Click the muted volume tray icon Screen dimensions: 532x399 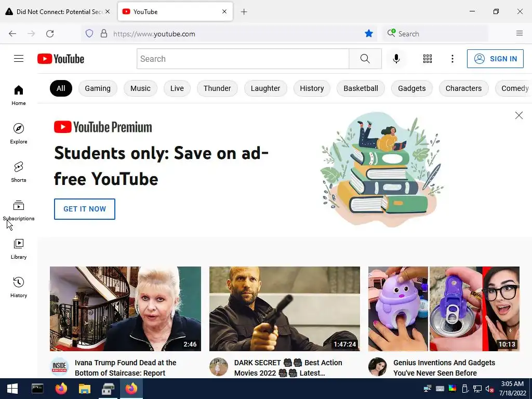pyautogui.click(x=489, y=389)
